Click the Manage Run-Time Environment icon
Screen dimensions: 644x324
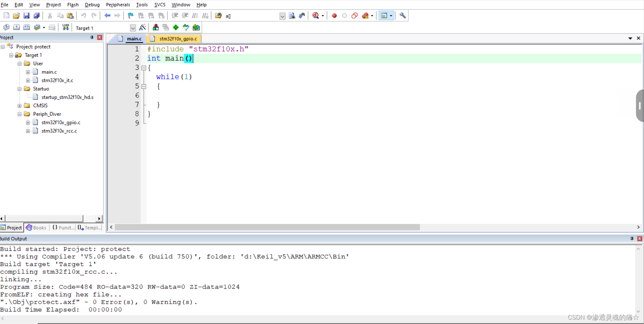point(143,27)
